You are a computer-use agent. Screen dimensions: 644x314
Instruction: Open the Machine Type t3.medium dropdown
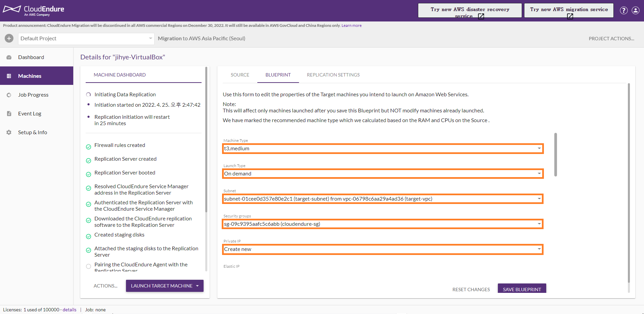(x=383, y=149)
